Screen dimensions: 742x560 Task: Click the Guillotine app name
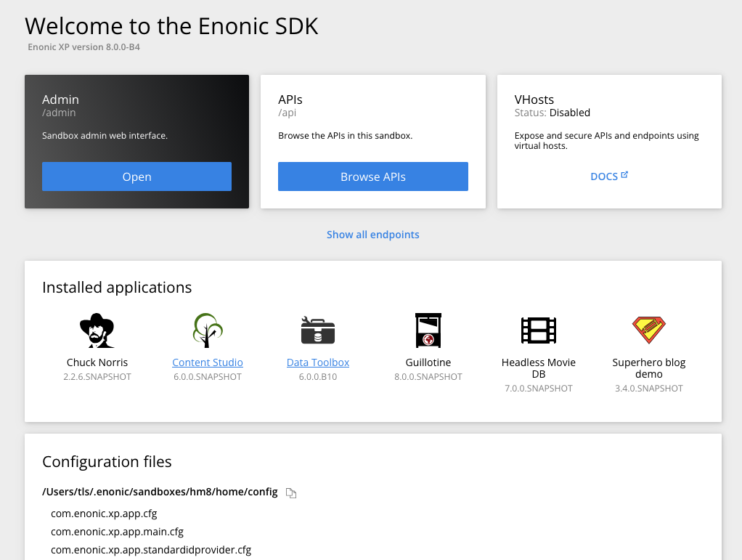pos(428,362)
